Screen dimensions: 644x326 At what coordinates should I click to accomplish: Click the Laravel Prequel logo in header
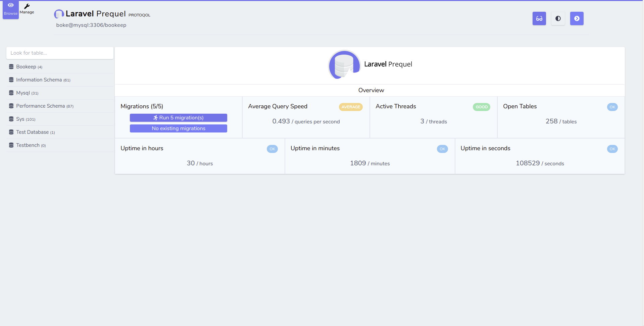click(59, 14)
